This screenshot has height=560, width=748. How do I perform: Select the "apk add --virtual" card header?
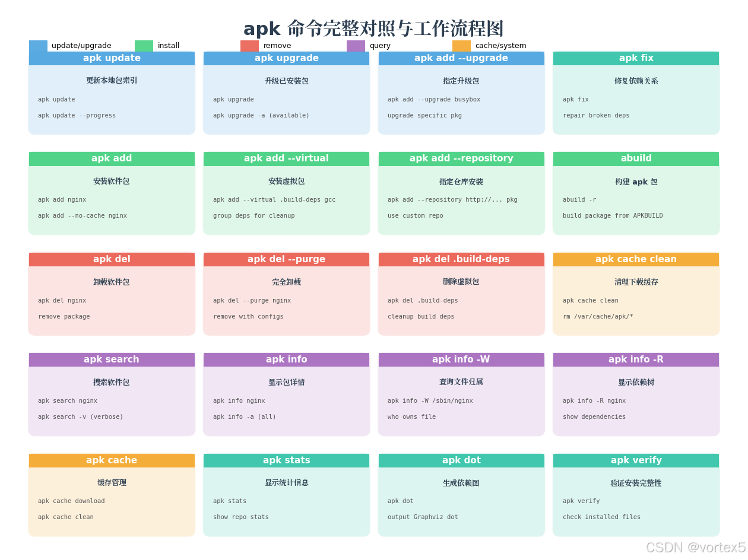pos(287,158)
